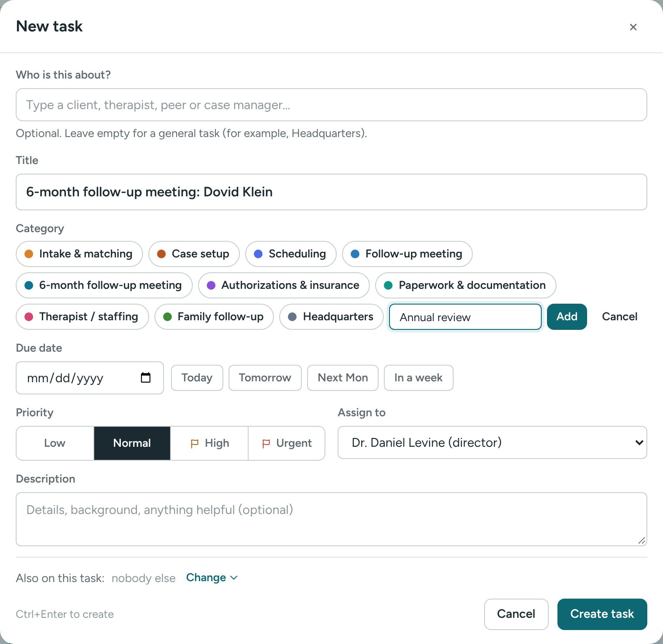Select the Case setup category
663x644 pixels.
[194, 254]
